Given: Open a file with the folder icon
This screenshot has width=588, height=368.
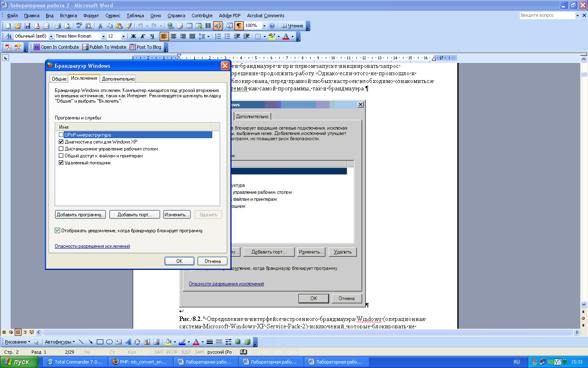Looking at the screenshot, I should point(18,26).
